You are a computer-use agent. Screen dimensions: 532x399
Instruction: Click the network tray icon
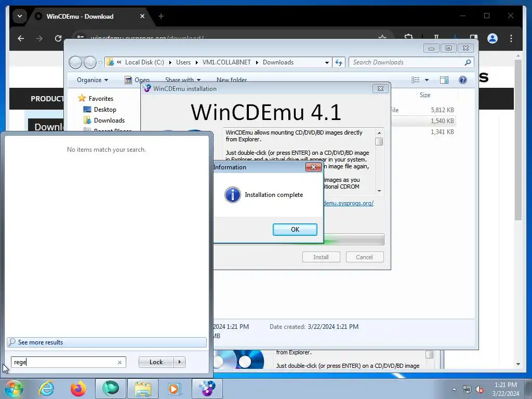click(x=467, y=389)
